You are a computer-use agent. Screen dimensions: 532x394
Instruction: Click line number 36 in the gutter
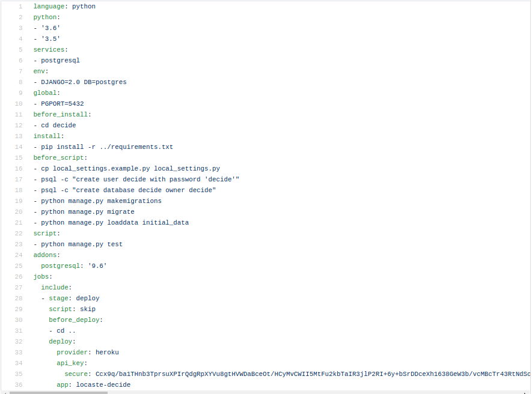click(x=19, y=385)
